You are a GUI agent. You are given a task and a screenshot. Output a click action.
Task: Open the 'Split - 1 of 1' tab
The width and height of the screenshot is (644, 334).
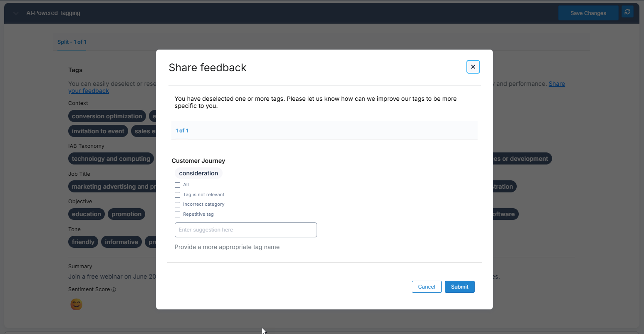point(72,42)
